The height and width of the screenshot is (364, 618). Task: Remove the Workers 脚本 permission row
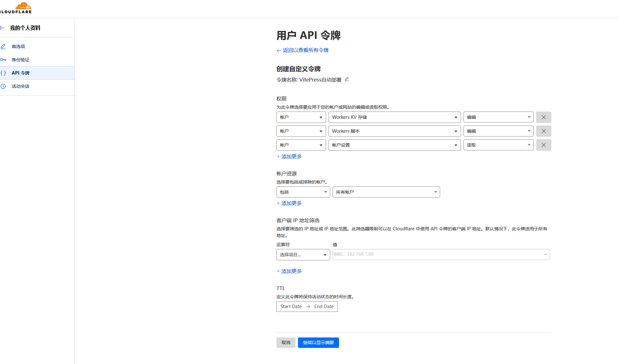click(x=543, y=131)
